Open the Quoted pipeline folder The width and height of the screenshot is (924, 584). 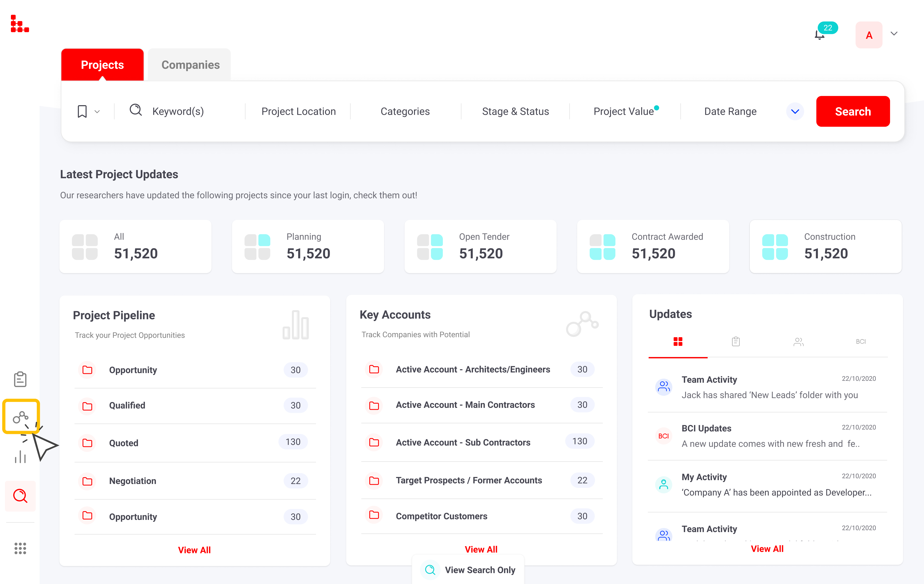124,443
